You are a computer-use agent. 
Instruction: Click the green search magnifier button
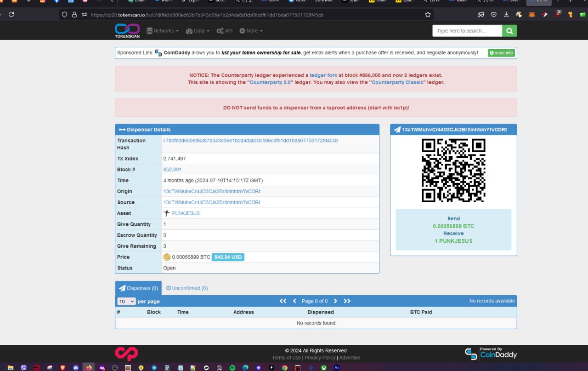tap(509, 31)
